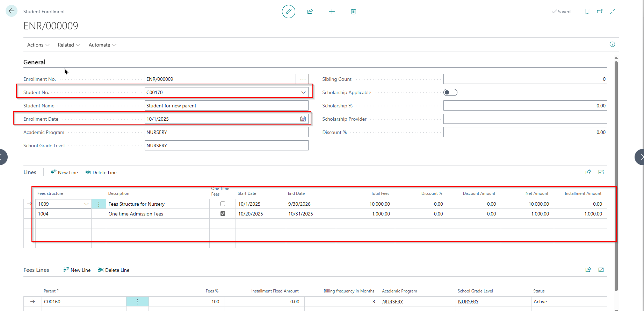
Task: Uncheck One Time Fees for Admission Fees
Action: [223, 213]
